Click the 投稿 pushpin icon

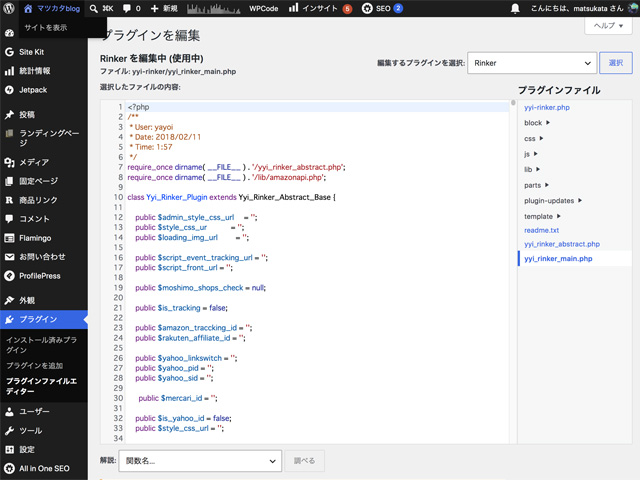(x=9, y=115)
